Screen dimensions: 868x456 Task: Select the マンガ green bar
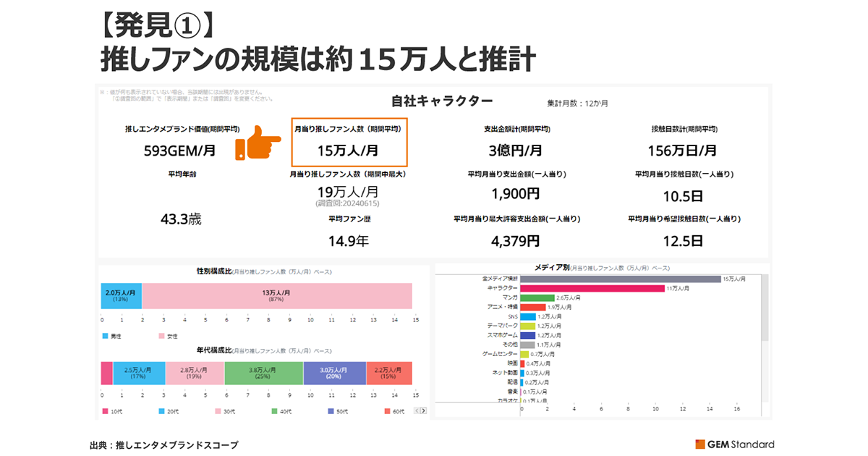click(537, 297)
